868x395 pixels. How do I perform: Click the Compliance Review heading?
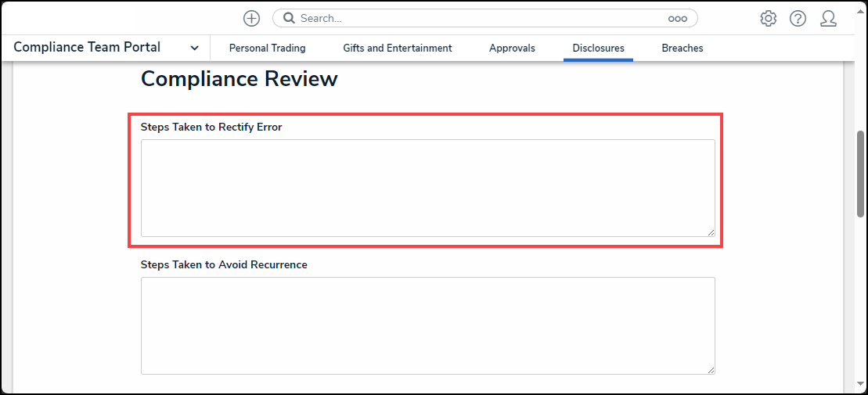[x=240, y=78]
